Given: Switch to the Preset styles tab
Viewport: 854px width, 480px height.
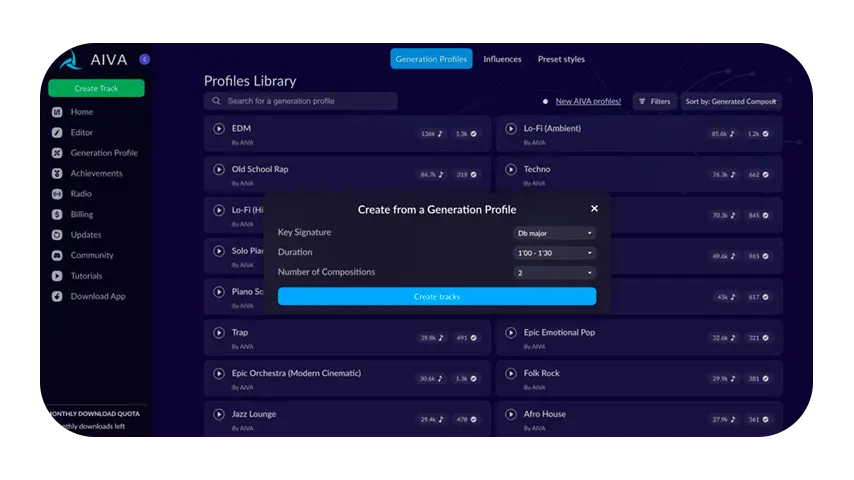Looking at the screenshot, I should coord(561,59).
